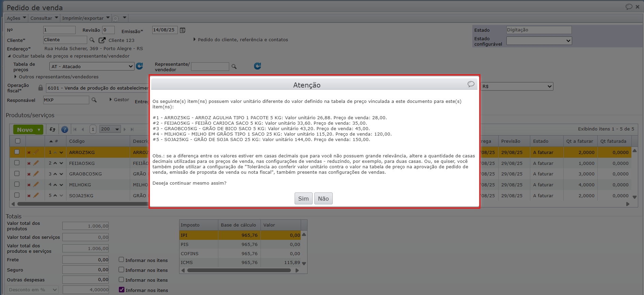Check the SOJA25KG row checkbox
Image resolution: width=644 pixels, height=295 pixels.
(x=17, y=195)
